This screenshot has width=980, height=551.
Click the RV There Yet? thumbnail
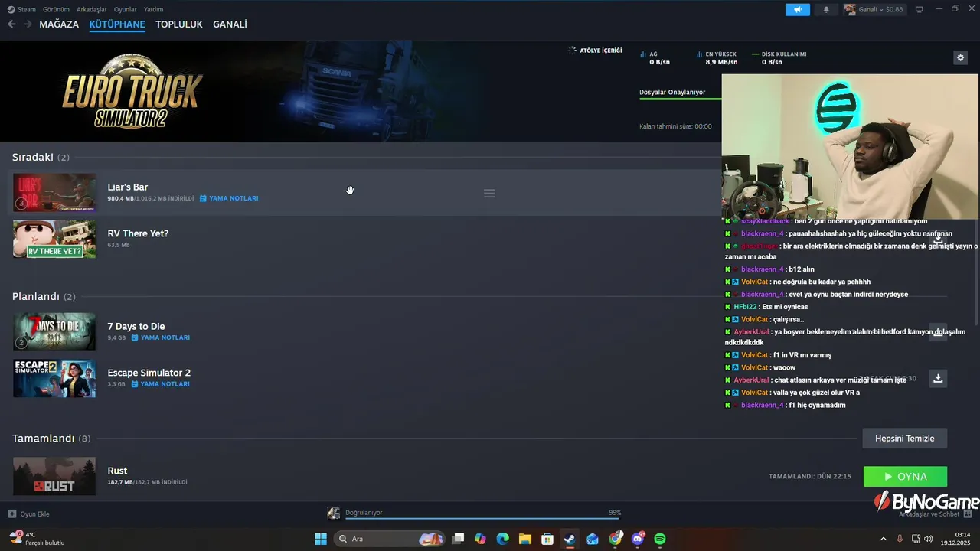[54, 239]
